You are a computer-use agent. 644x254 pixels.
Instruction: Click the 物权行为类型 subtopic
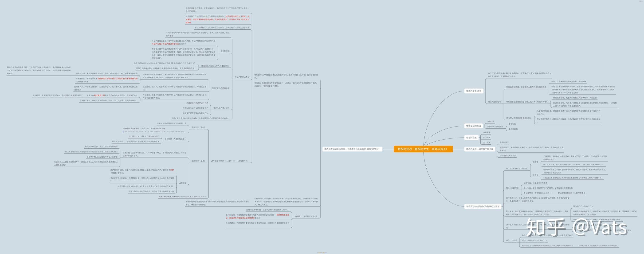point(511,241)
